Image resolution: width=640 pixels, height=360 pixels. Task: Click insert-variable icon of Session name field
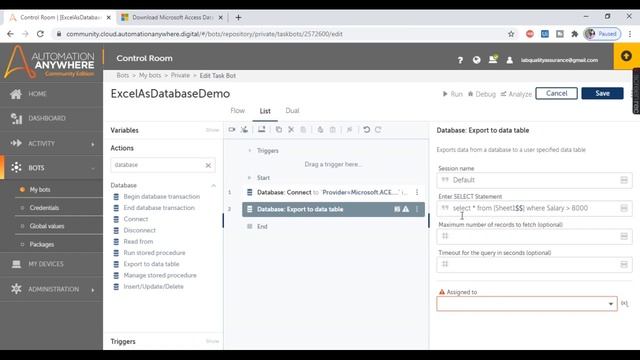624,180
